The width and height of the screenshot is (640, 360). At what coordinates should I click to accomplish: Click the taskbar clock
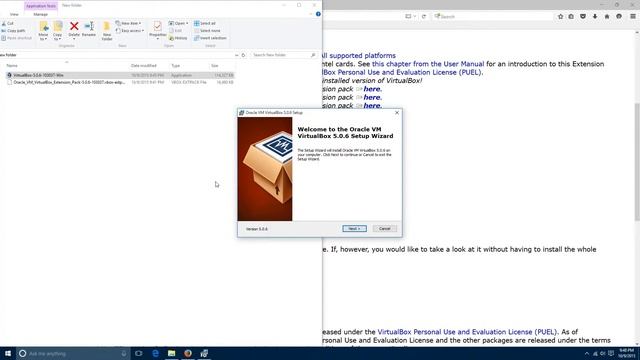pyautogui.click(x=627, y=353)
